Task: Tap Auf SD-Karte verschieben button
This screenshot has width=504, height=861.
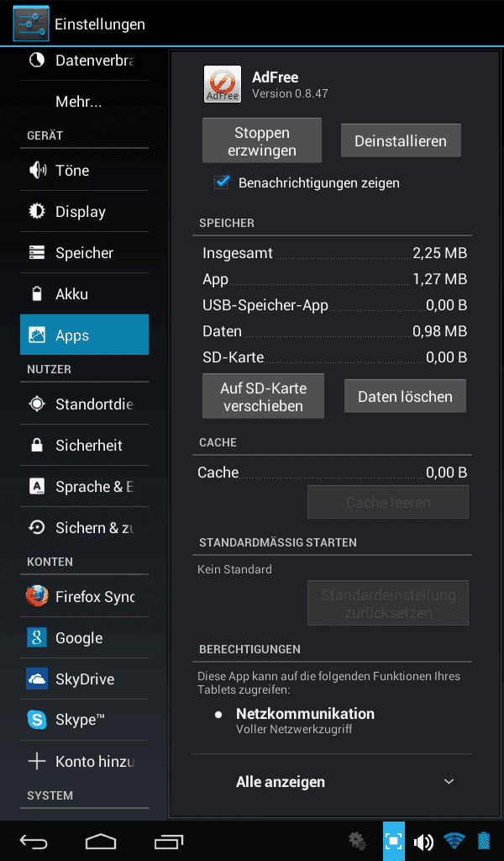Action: (263, 396)
